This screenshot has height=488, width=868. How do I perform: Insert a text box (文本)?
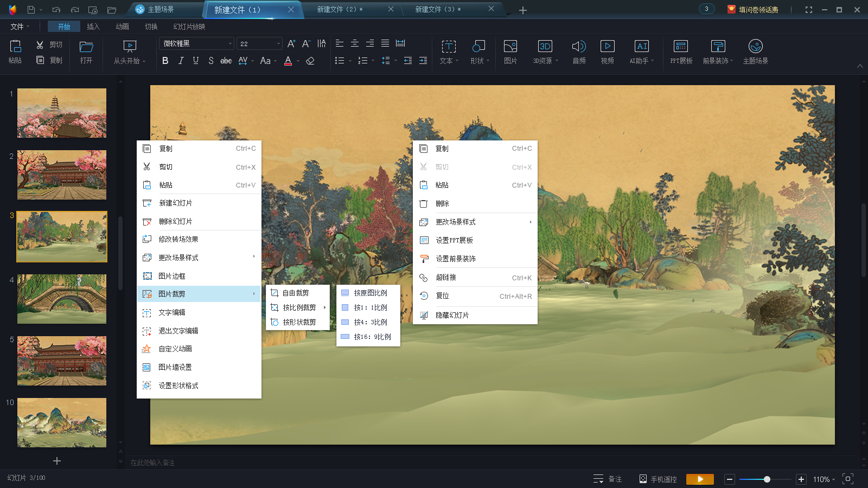click(x=449, y=52)
